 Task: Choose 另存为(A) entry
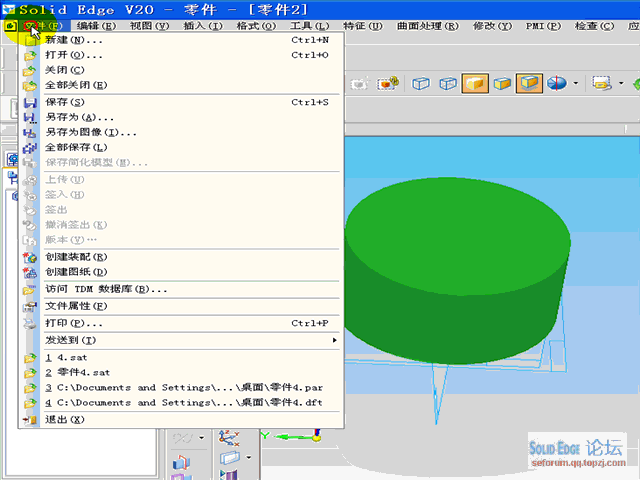pos(182,118)
